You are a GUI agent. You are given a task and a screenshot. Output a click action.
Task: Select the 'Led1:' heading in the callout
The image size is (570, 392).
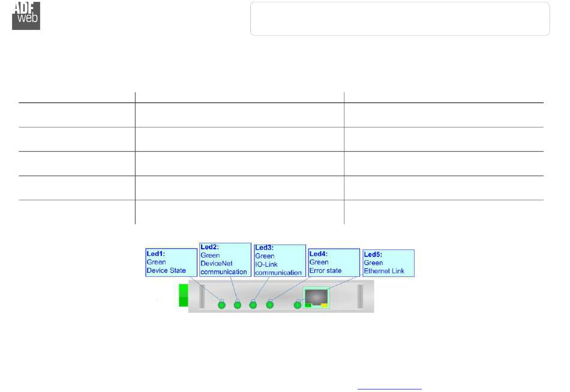coord(155,254)
